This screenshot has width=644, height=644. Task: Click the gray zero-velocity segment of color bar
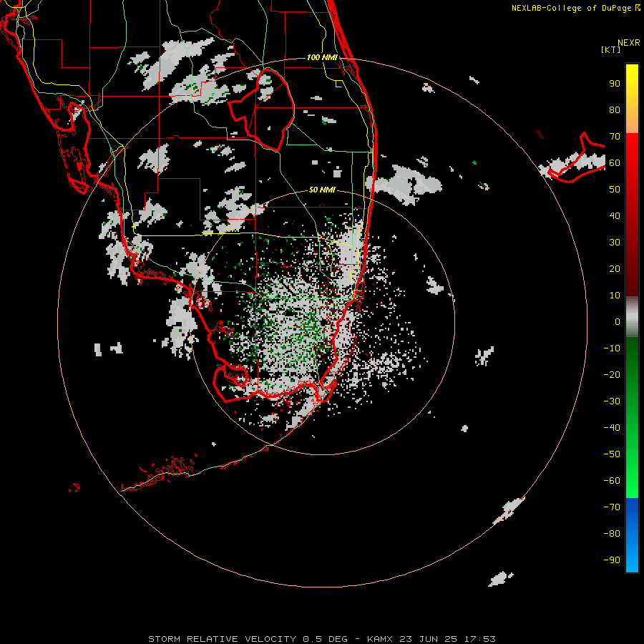coord(632,317)
